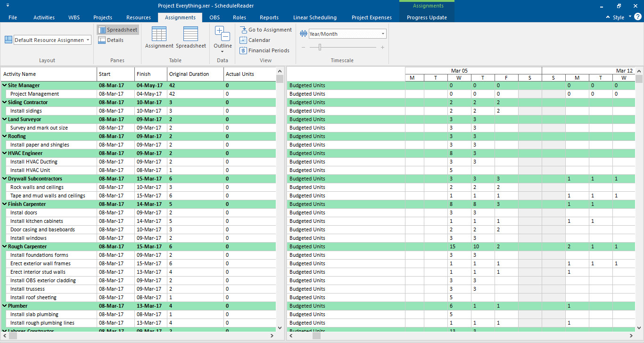Select the Install HVAC Ducting row
This screenshot has height=343, width=644.
[x=139, y=162]
